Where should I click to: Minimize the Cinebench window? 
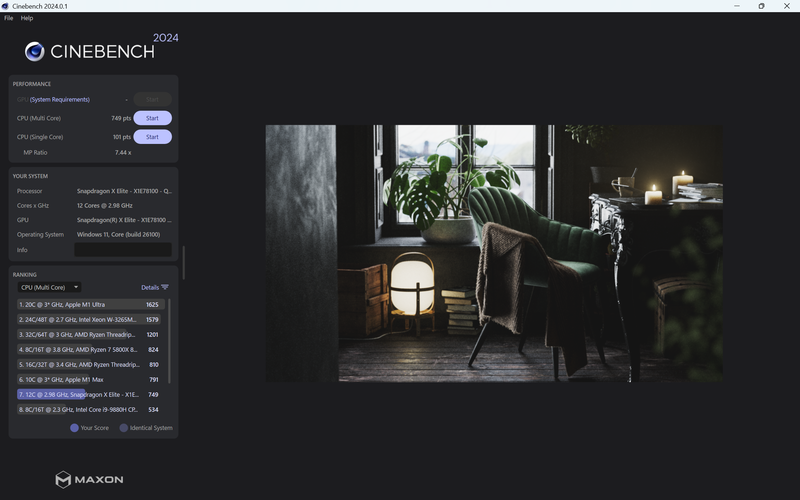point(737,6)
